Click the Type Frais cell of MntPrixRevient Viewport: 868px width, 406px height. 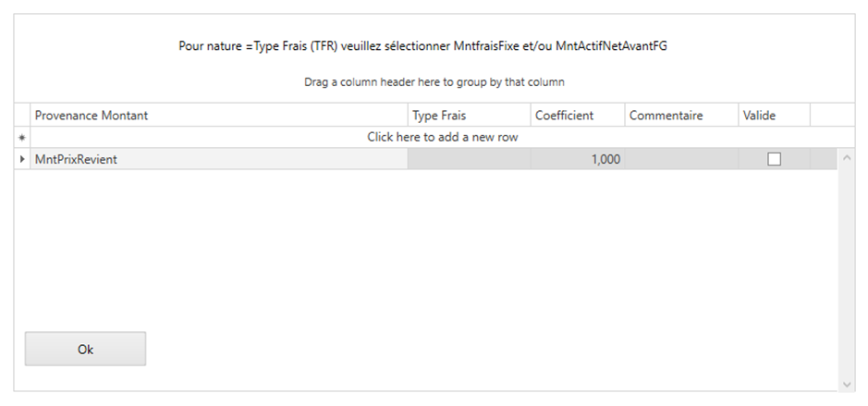point(470,159)
